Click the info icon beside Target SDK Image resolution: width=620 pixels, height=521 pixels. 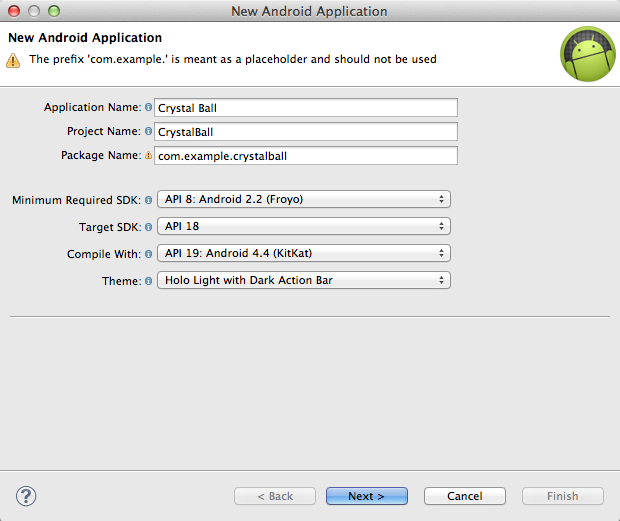(x=149, y=227)
